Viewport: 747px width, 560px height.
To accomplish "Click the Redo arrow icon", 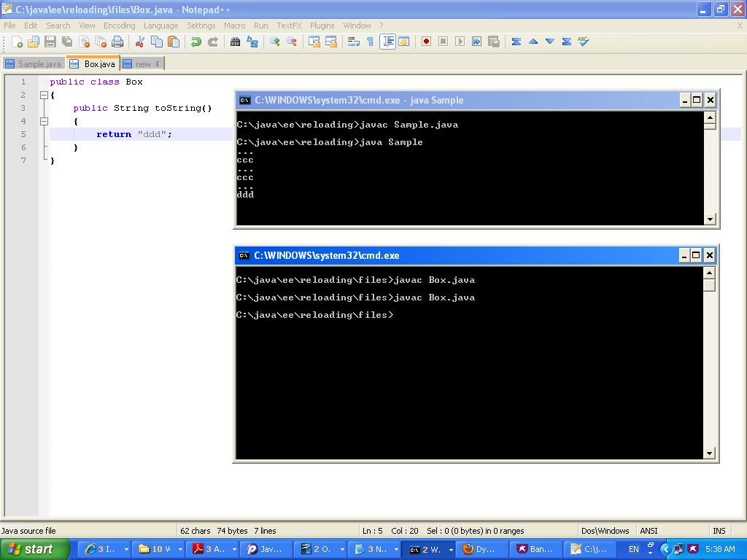I will point(213,42).
